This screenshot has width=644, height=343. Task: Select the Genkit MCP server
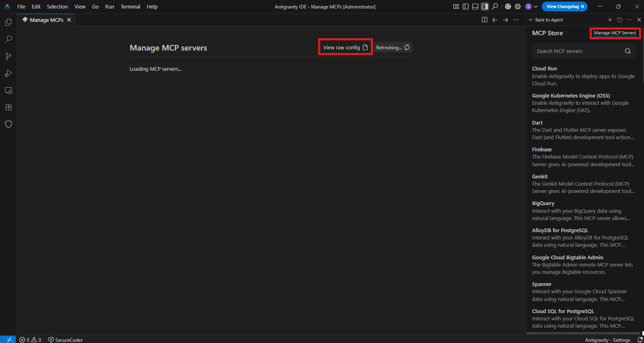tap(584, 184)
